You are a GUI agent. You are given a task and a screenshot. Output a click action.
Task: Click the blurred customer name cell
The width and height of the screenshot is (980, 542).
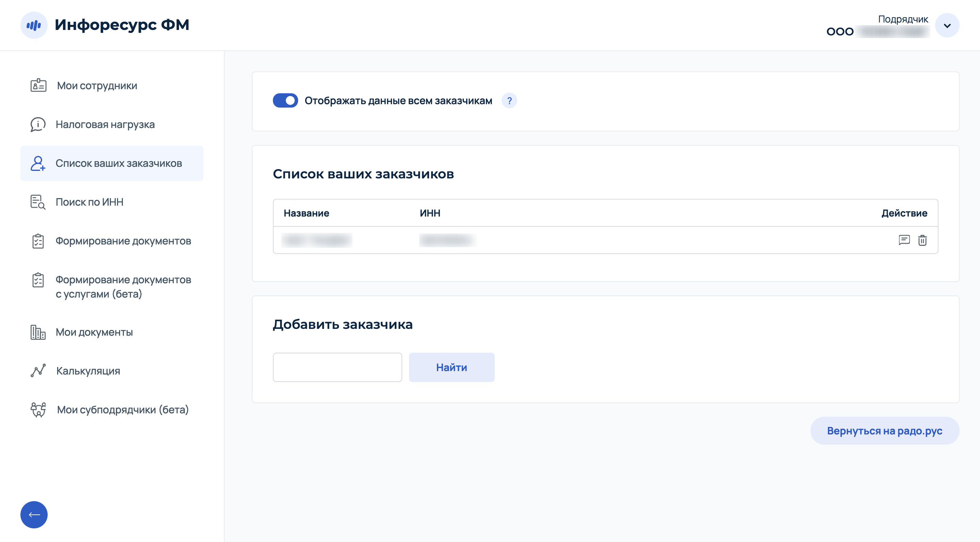click(x=316, y=240)
